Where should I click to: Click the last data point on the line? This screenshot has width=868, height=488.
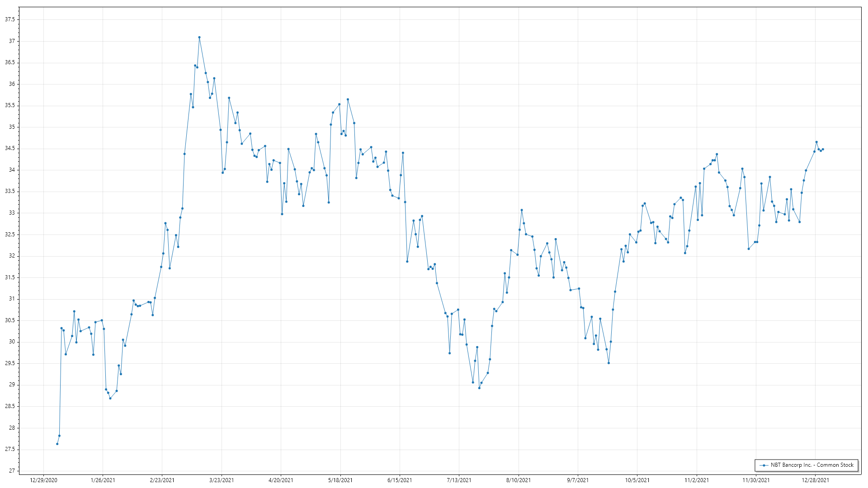pyautogui.click(x=823, y=149)
